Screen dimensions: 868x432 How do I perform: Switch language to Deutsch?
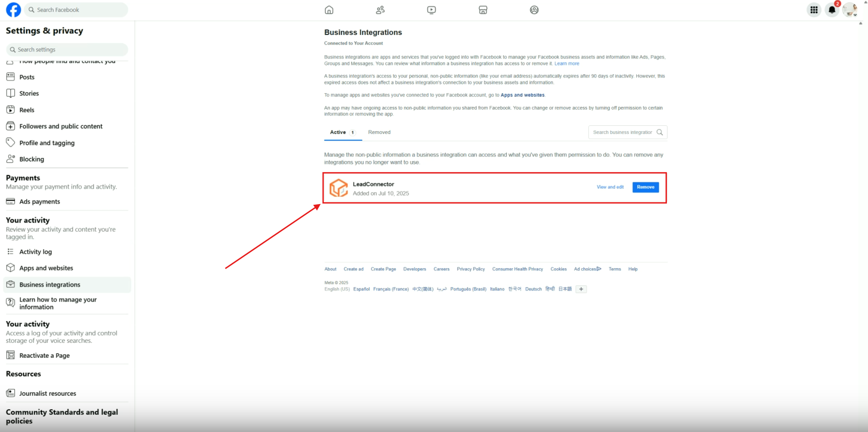(x=533, y=289)
